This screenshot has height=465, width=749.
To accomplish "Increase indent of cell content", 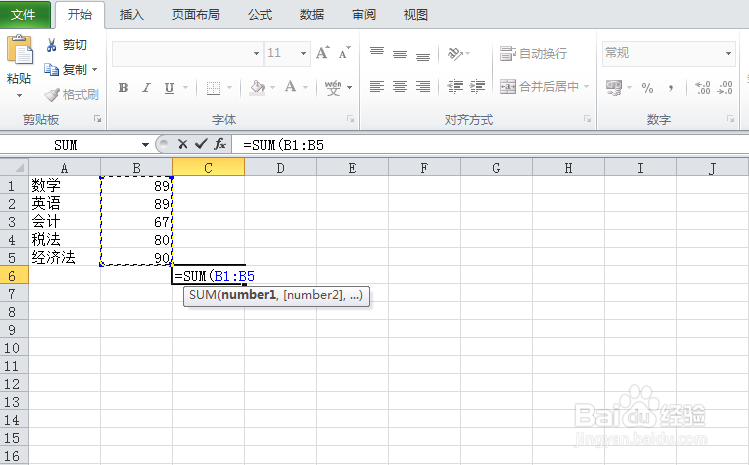I will (x=477, y=87).
